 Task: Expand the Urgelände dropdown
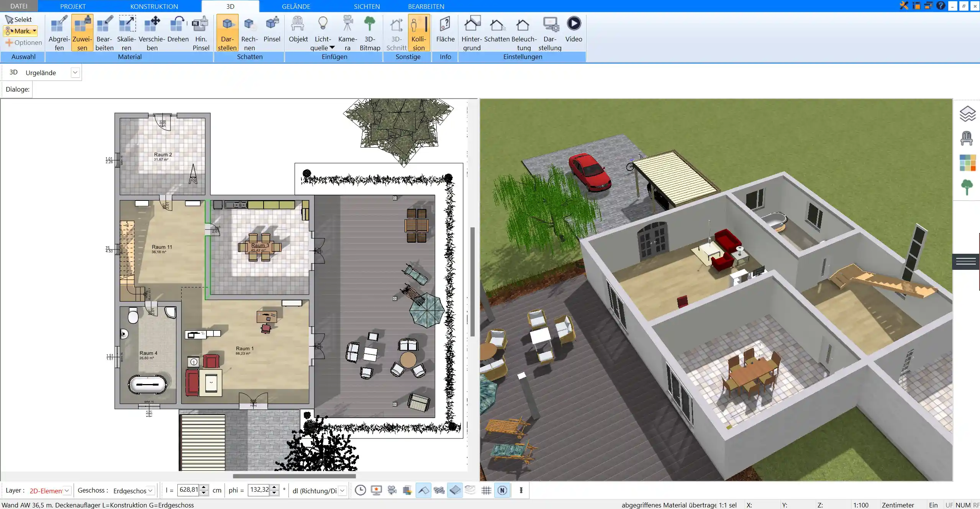coord(75,72)
